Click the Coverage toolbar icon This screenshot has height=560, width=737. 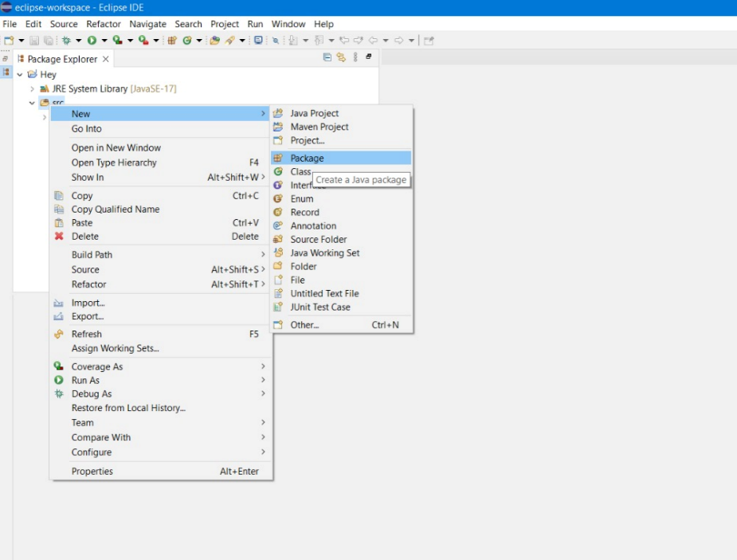coord(117,41)
